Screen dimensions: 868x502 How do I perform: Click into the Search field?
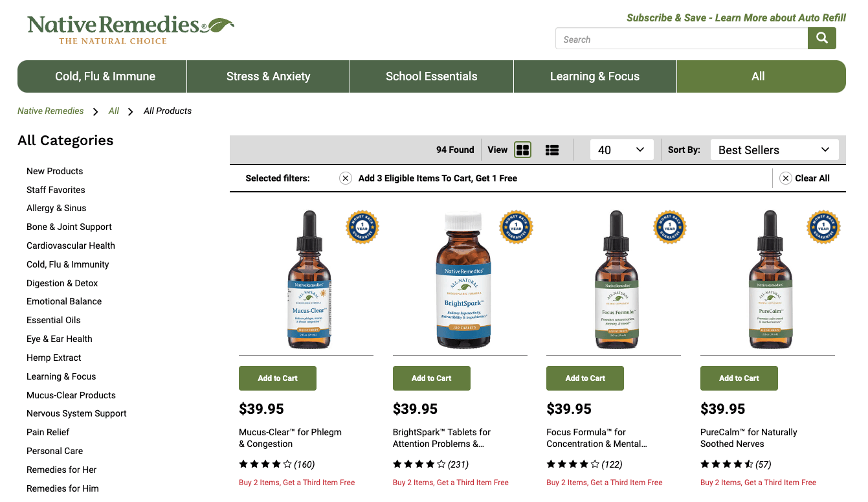coord(682,39)
